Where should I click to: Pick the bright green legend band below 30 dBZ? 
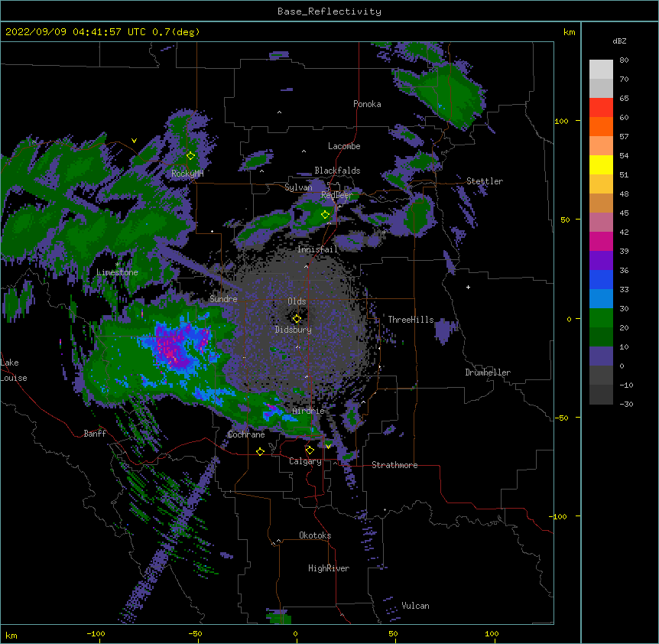click(601, 318)
